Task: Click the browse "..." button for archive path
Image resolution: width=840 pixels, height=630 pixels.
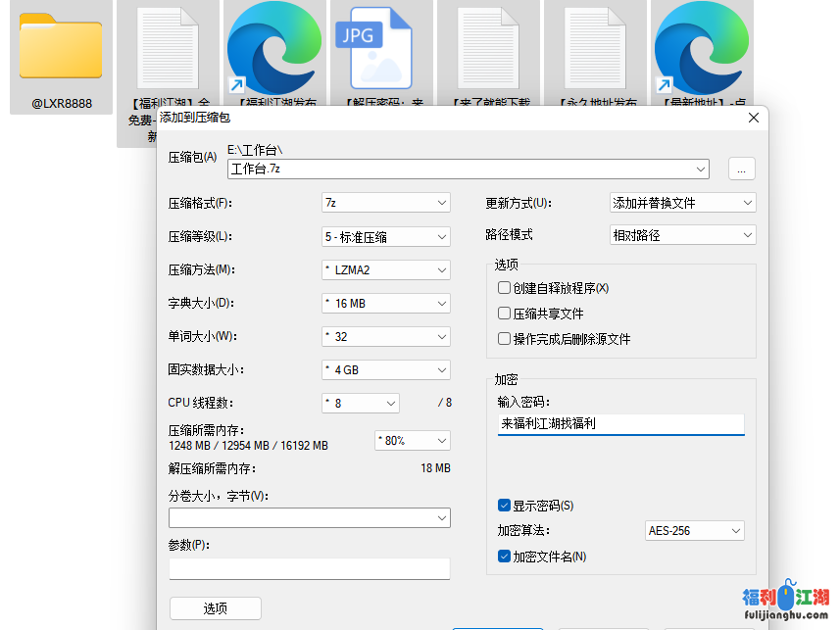Action: coord(741,169)
